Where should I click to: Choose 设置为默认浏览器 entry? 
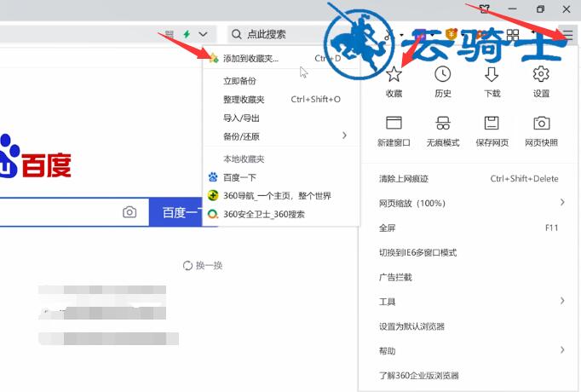pyautogui.click(x=469, y=326)
